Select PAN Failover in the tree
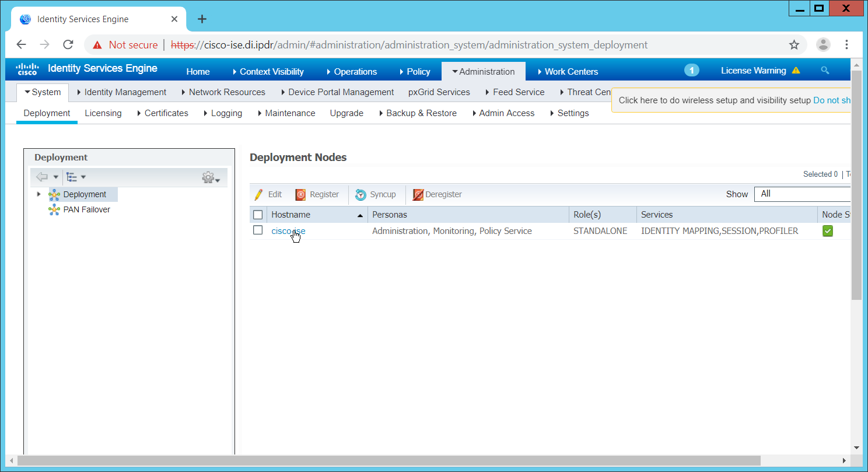Screen dimensions: 868x472 (86, 209)
